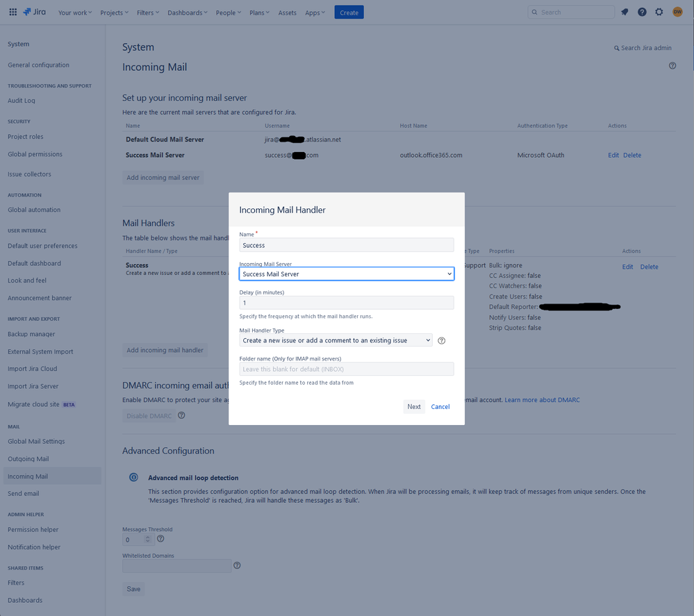Image resolution: width=694 pixels, height=616 pixels.
Task: Open the Dashboards dropdown in top bar
Action: pyautogui.click(x=188, y=13)
